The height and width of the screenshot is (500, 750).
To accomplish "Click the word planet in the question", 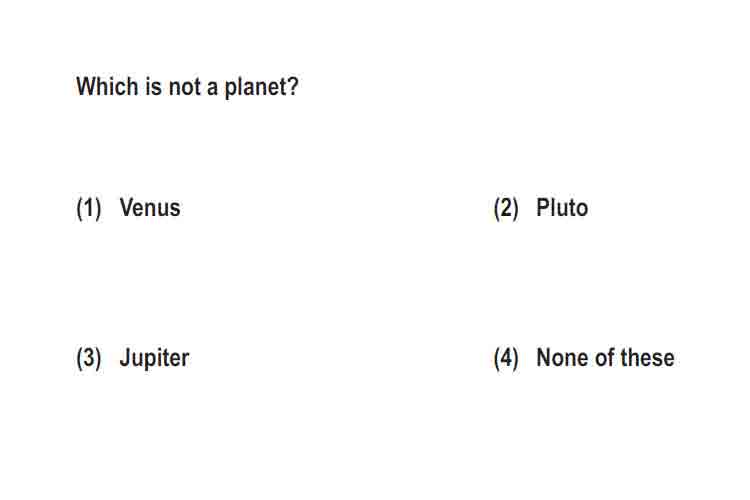I will pyautogui.click(x=255, y=88).
